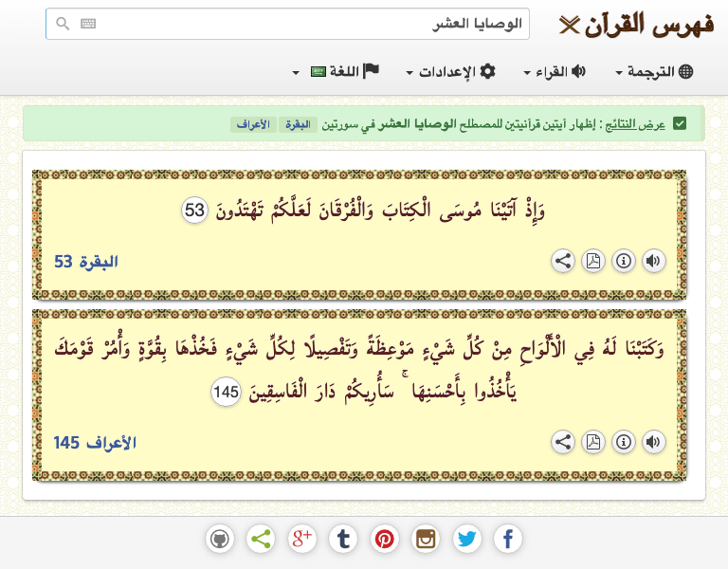Play audio for verse Al-Baqarah 53
Screen dimensions: 728x569
pos(653,262)
